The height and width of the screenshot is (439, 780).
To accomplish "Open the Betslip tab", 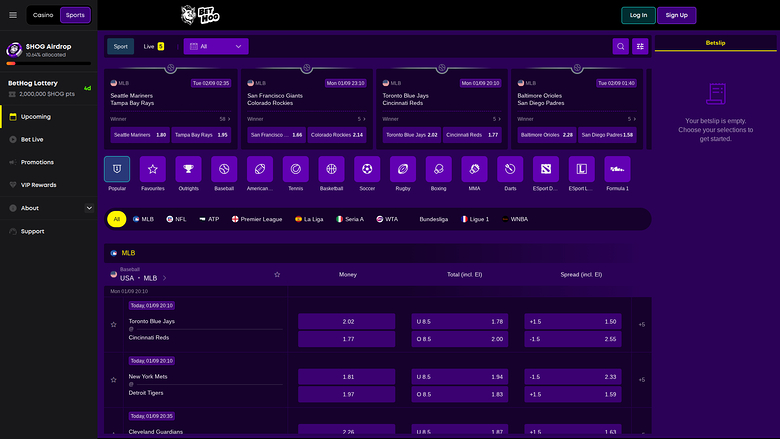I will [715, 43].
